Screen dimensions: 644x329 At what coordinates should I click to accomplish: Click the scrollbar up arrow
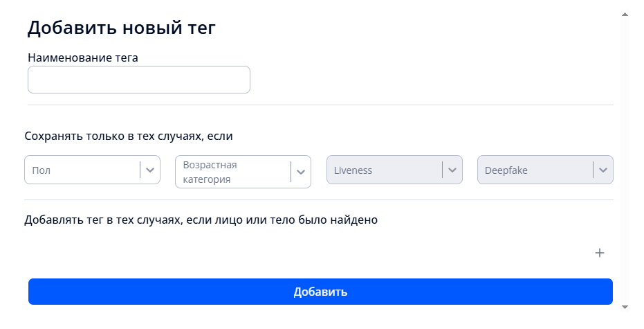coord(625,14)
